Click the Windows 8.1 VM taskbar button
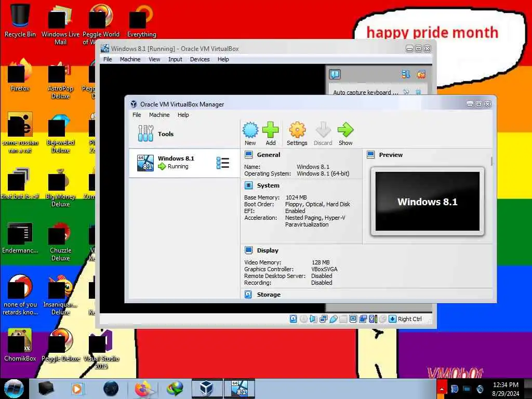532x399 pixels. point(239,389)
